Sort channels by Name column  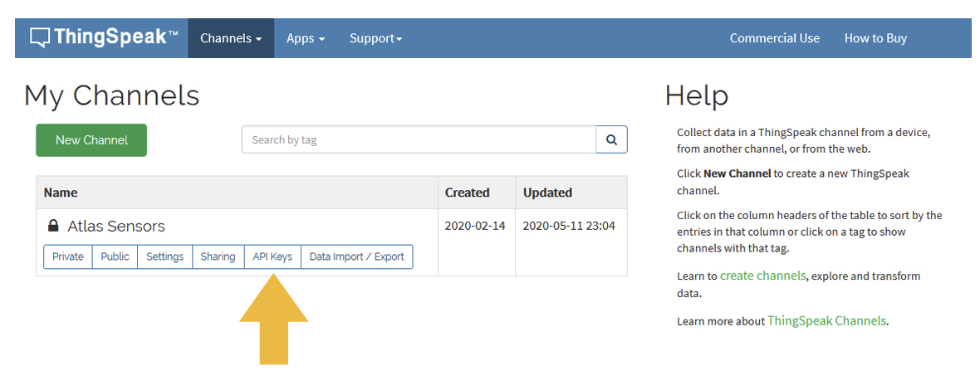(61, 193)
